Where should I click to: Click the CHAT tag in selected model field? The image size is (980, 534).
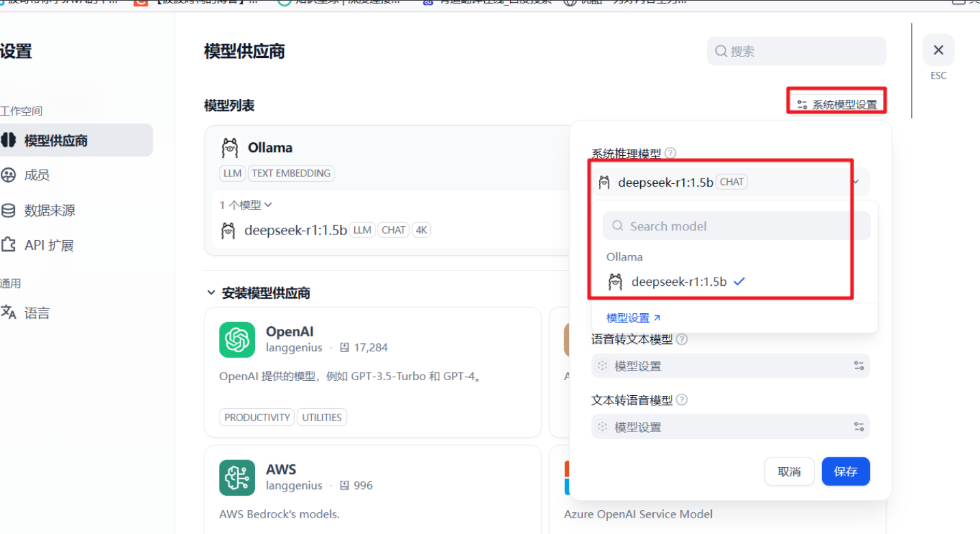click(732, 182)
